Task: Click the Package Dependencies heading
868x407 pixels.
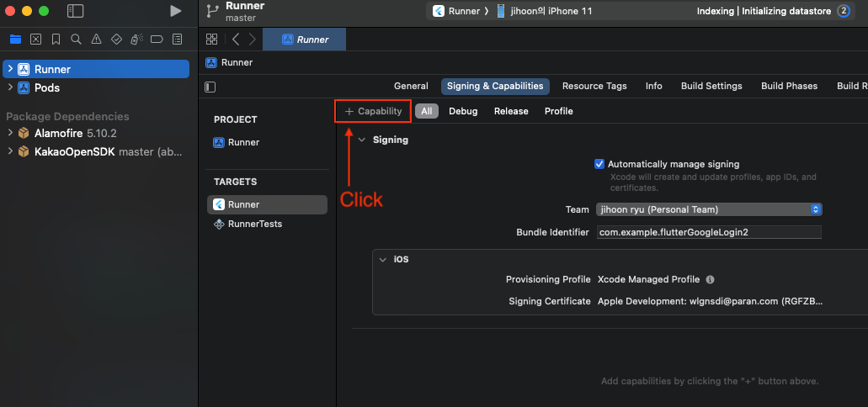Action: tap(67, 116)
